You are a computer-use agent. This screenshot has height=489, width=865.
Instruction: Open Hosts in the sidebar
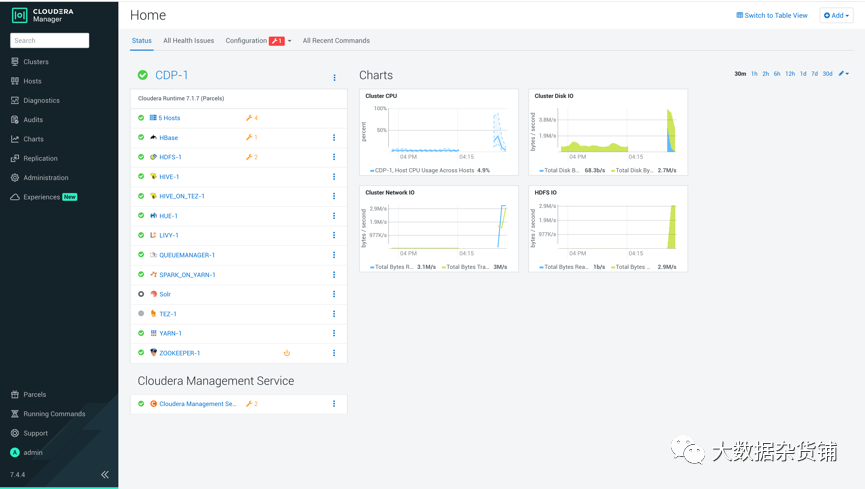coord(32,81)
